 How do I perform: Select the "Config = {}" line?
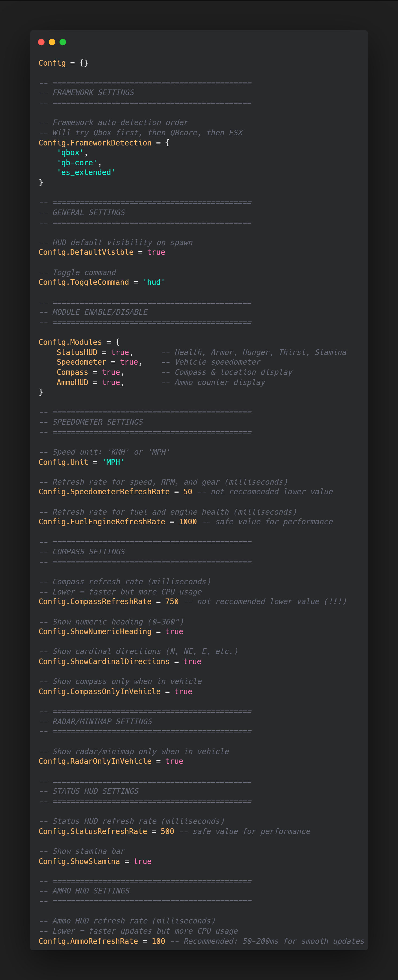point(64,63)
